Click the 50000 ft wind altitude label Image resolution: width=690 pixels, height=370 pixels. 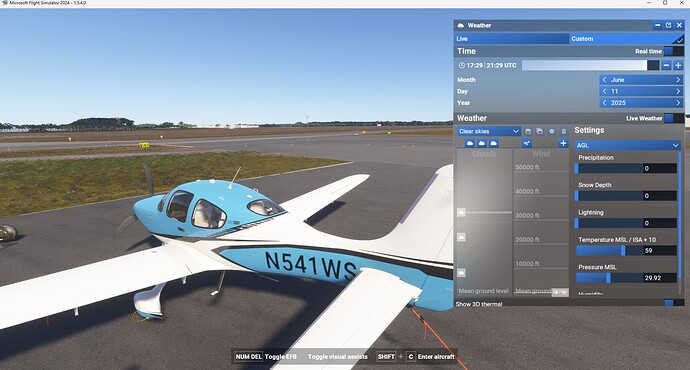tap(527, 167)
